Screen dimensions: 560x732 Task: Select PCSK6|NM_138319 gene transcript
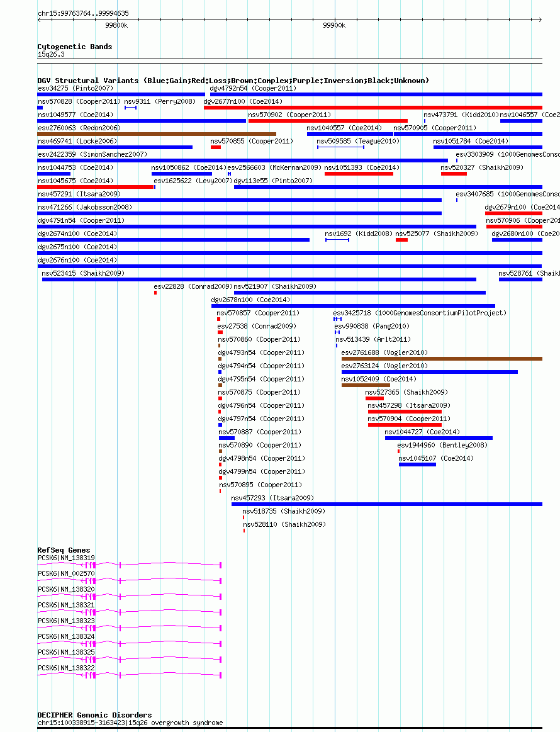point(129,565)
